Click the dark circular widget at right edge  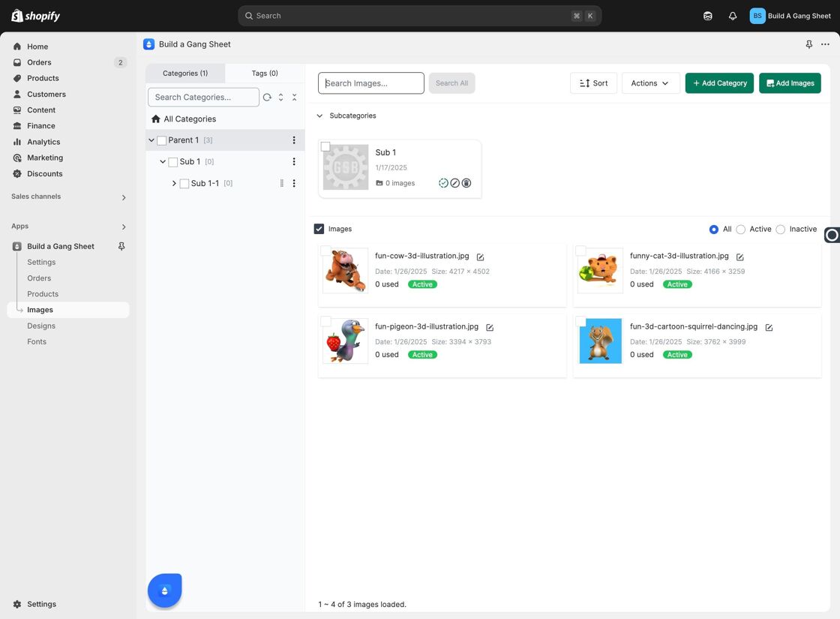pyautogui.click(x=832, y=235)
